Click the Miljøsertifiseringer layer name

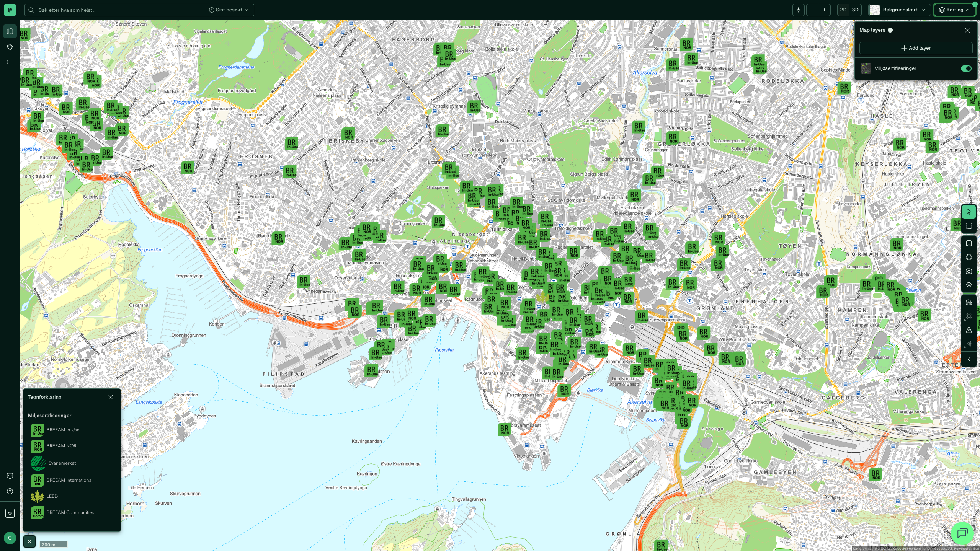pos(895,68)
